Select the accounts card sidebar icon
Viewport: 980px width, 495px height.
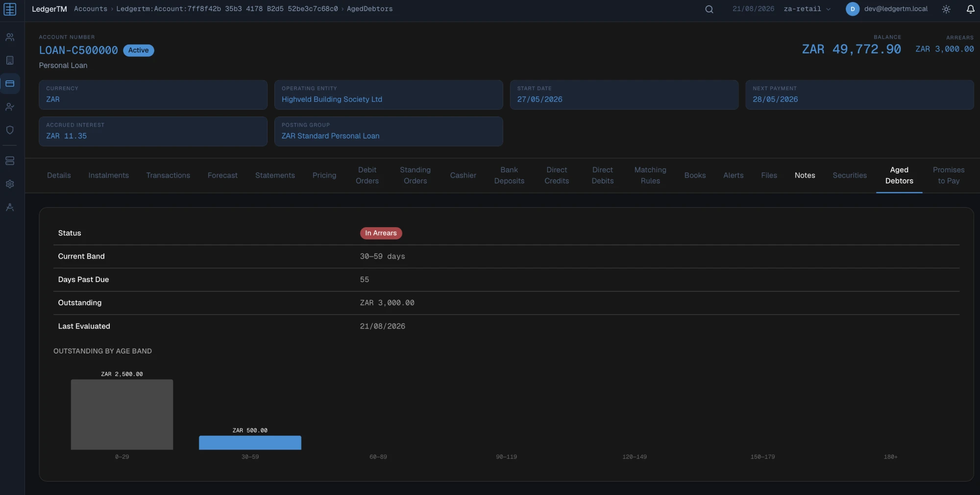10,84
